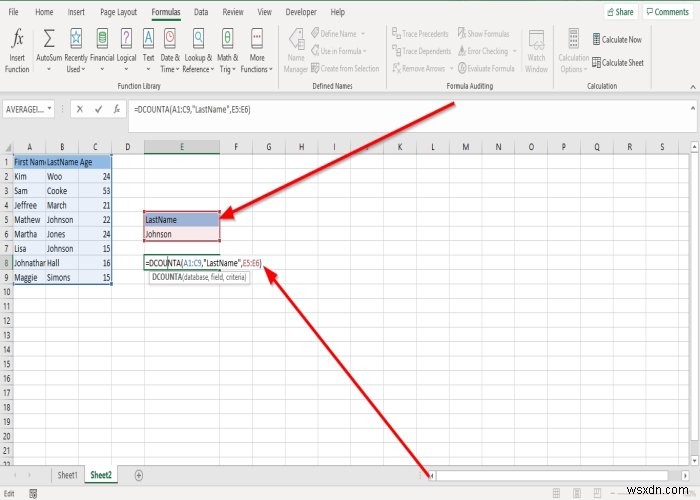Open the Name Manager
The width and height of the screenshot is (700, 500).
coord(296,50)
